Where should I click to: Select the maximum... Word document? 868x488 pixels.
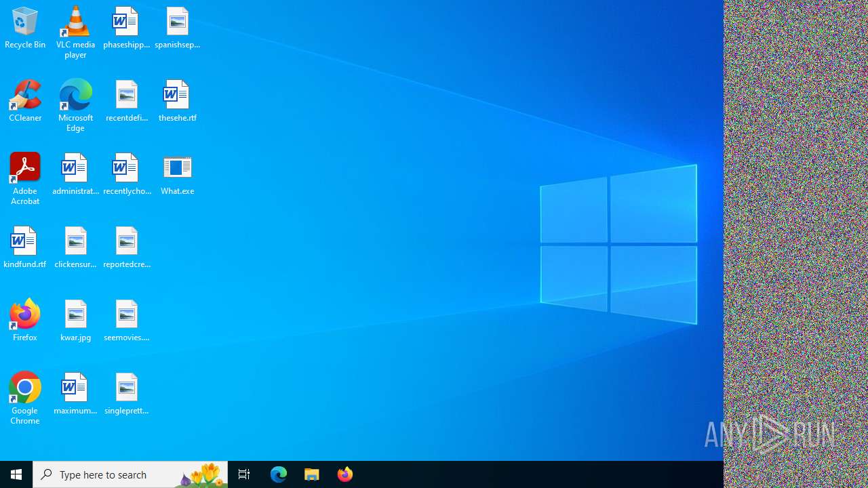click(75, 394)
